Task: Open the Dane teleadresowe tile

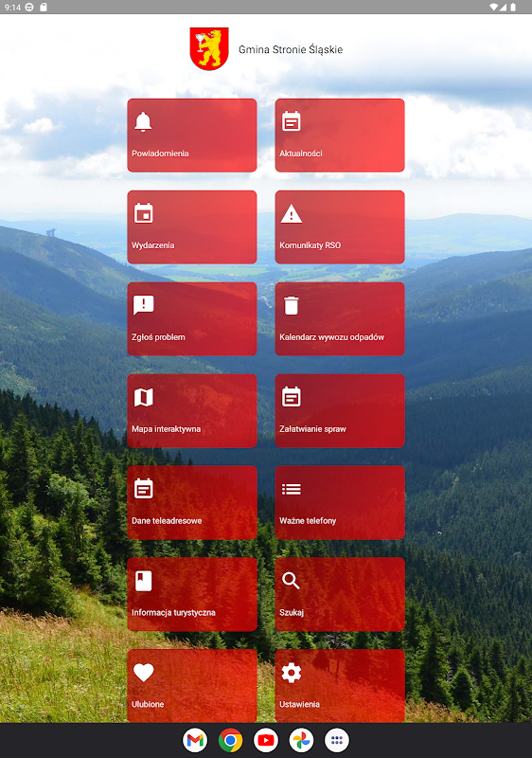Action: 192,502
